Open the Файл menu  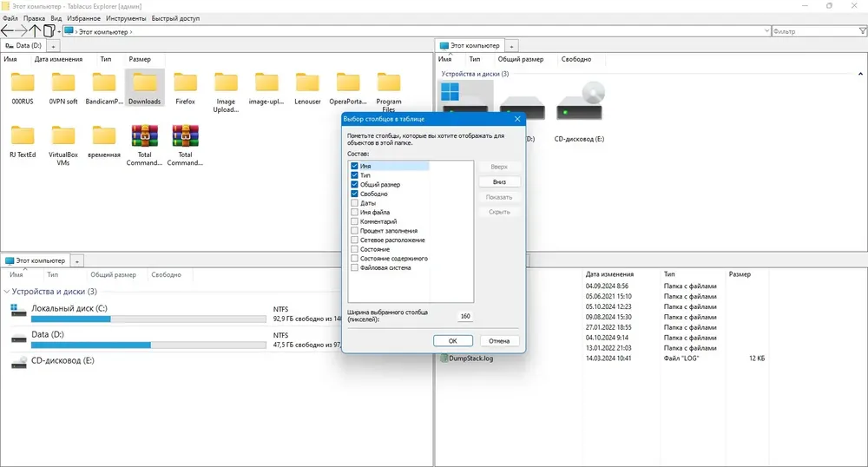[x=10, y=18]
